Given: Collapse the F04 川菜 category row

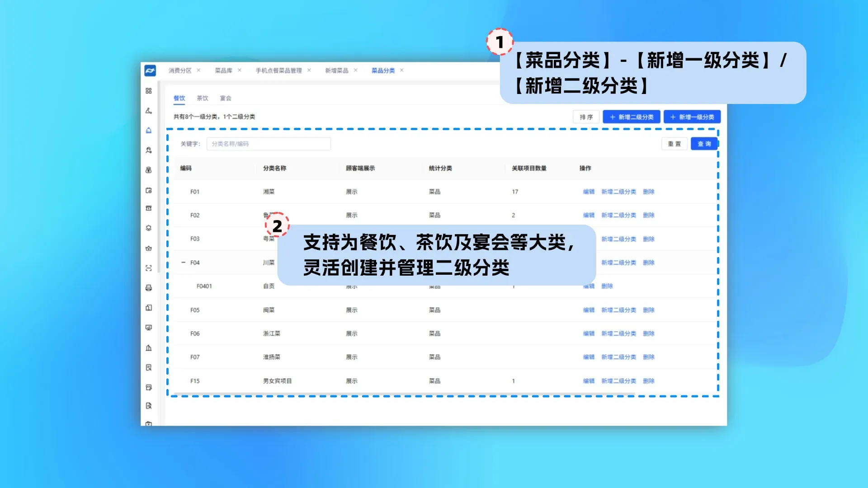Looking at the screenshot, I should pos(184,263).
